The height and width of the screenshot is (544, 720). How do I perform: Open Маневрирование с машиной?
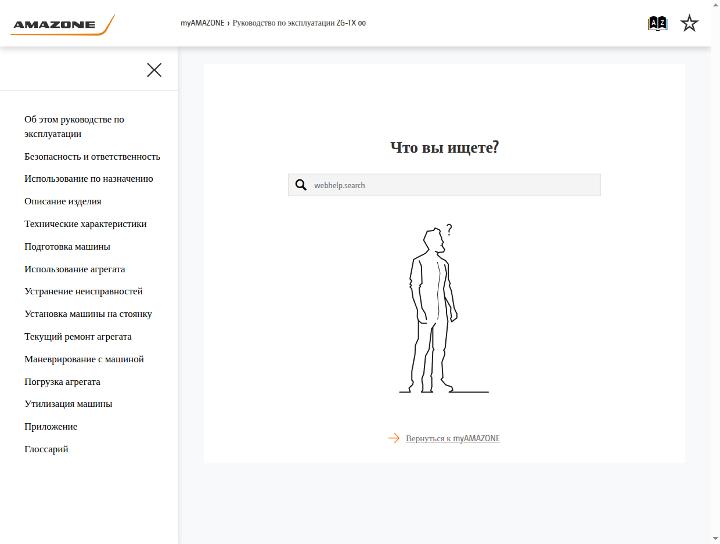[84, 359]
